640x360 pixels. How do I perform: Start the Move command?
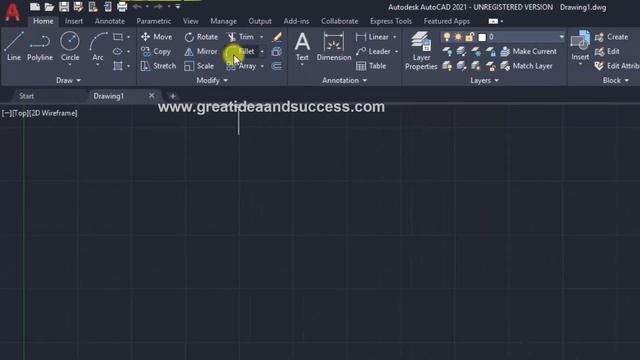tap(157, 37)
